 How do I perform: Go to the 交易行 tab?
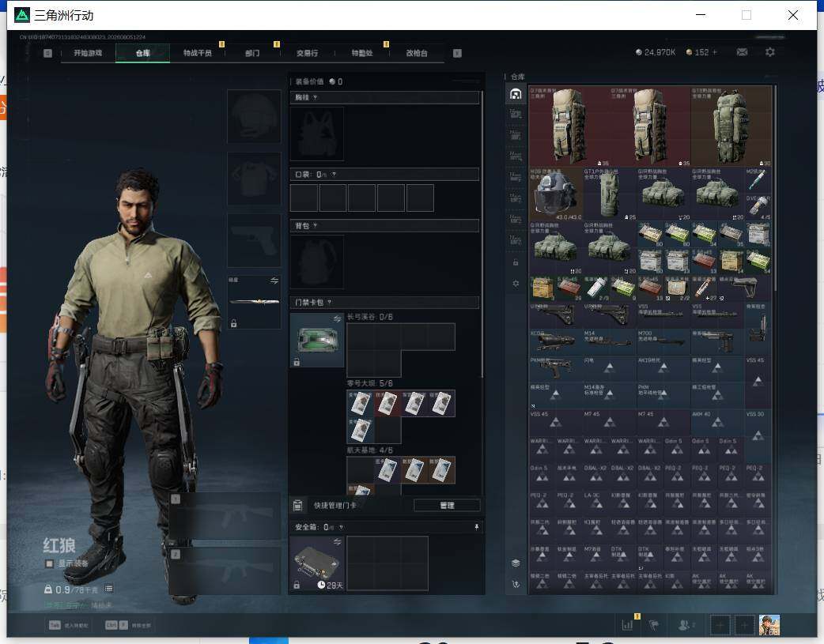point(307,53)
